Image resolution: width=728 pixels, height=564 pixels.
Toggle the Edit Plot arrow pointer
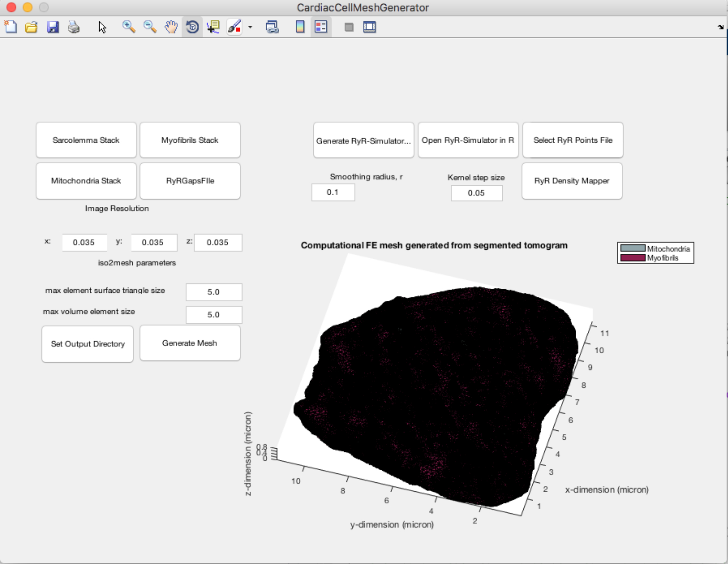102,27
